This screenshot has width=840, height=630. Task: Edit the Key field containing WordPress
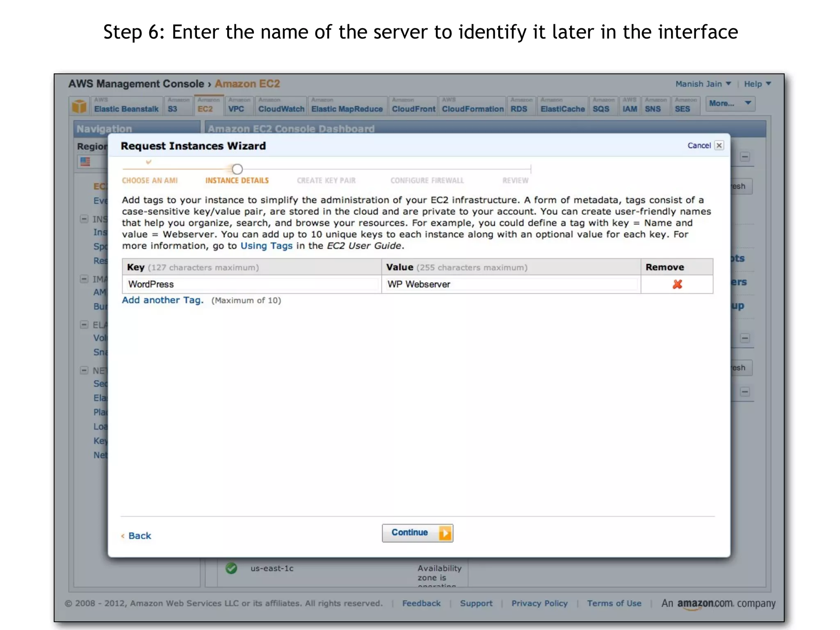[x=252, y=284]
